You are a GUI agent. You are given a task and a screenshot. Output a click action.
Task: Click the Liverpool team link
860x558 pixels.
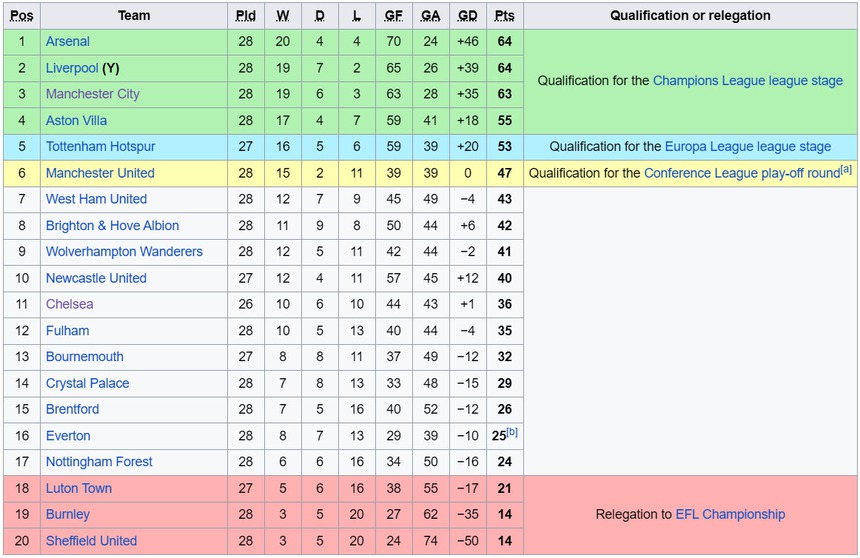point(72,68)
